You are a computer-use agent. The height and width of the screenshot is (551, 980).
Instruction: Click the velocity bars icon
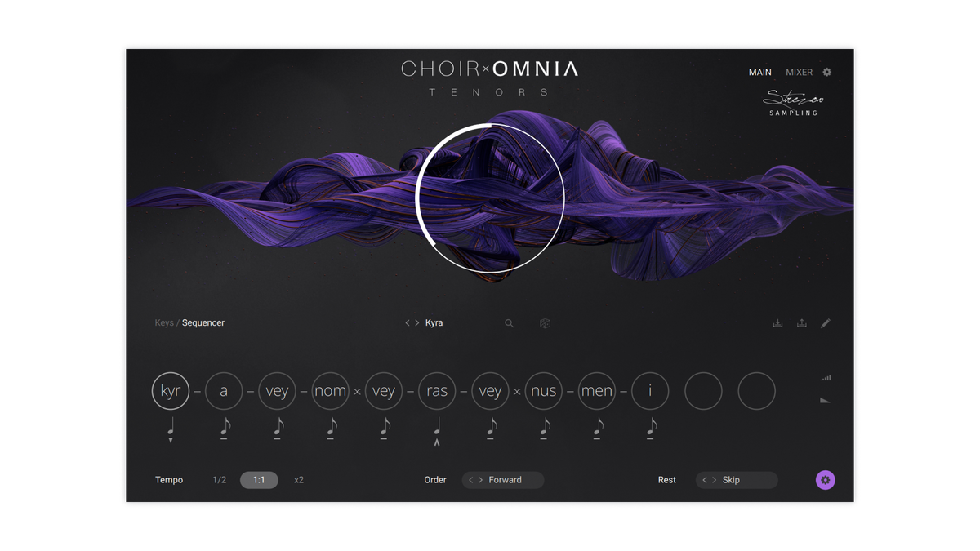tap(826, 378)
